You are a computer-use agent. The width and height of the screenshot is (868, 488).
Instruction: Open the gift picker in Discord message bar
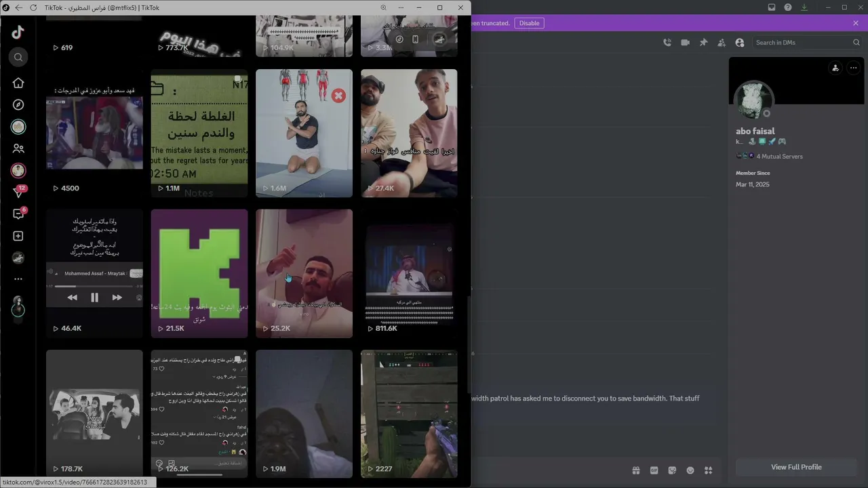[x=636, y=470]
